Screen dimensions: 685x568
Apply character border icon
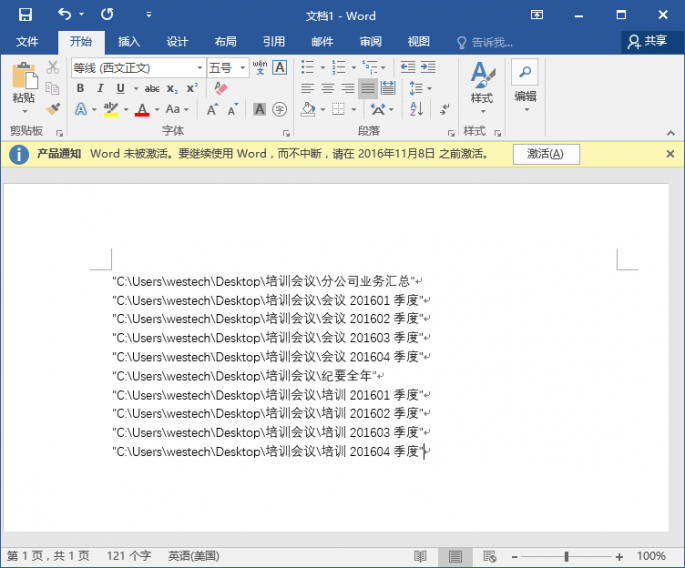pos(280,67)
